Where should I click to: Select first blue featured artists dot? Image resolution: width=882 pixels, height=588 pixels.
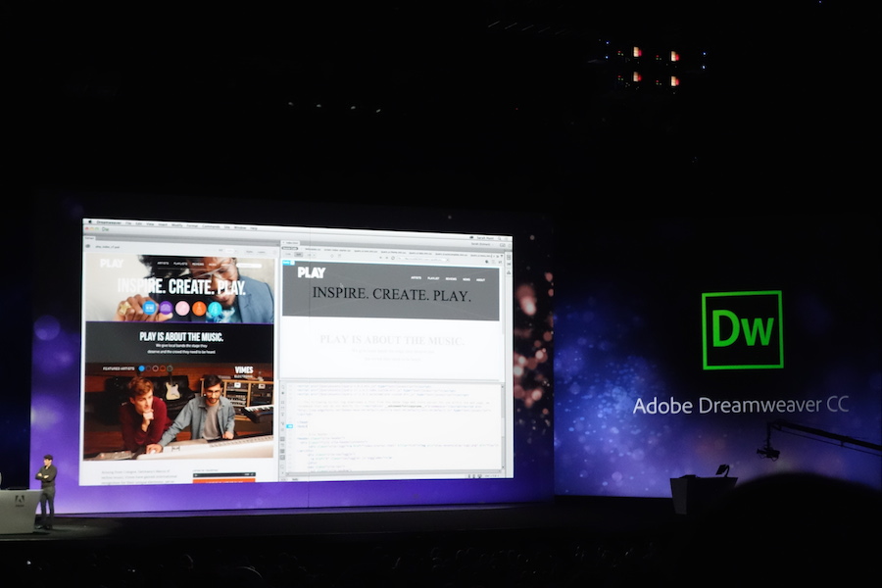click(x=140, y=368)
